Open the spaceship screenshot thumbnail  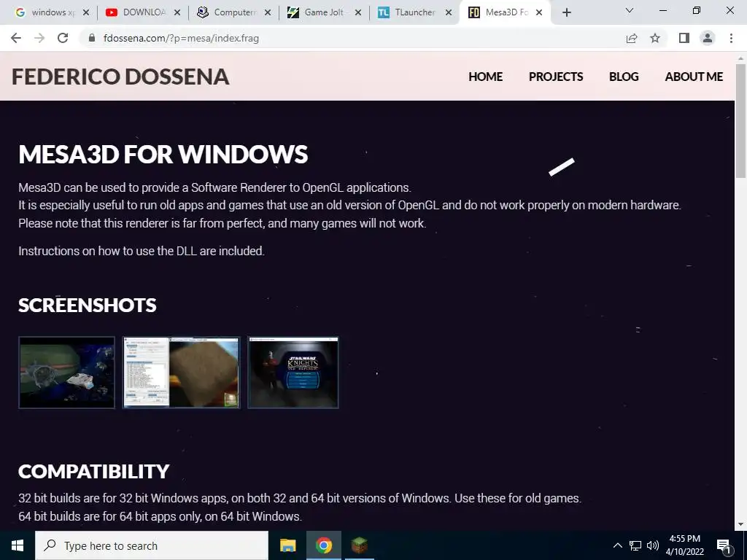66,373
